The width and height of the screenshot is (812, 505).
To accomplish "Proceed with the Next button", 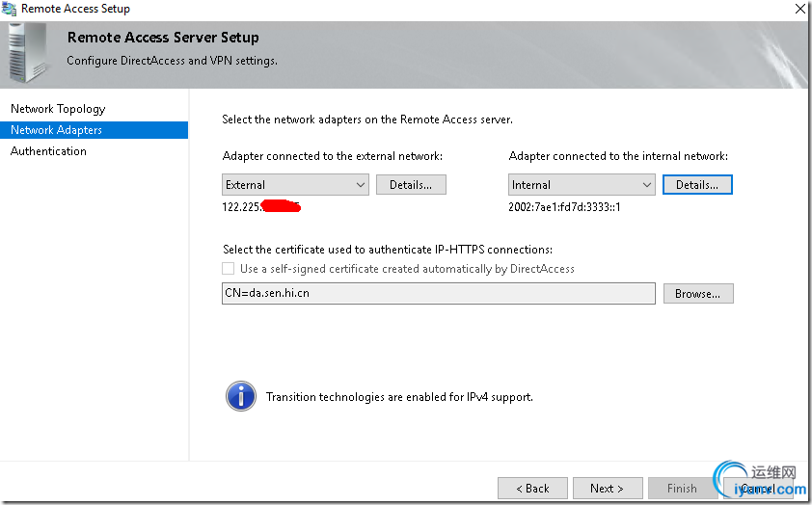I will click(x=607, y=488).
